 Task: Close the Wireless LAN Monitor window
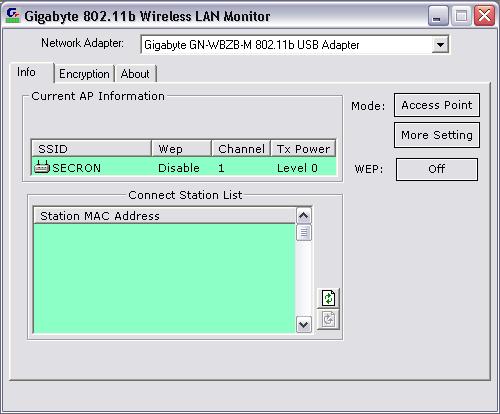coord(484,16)
